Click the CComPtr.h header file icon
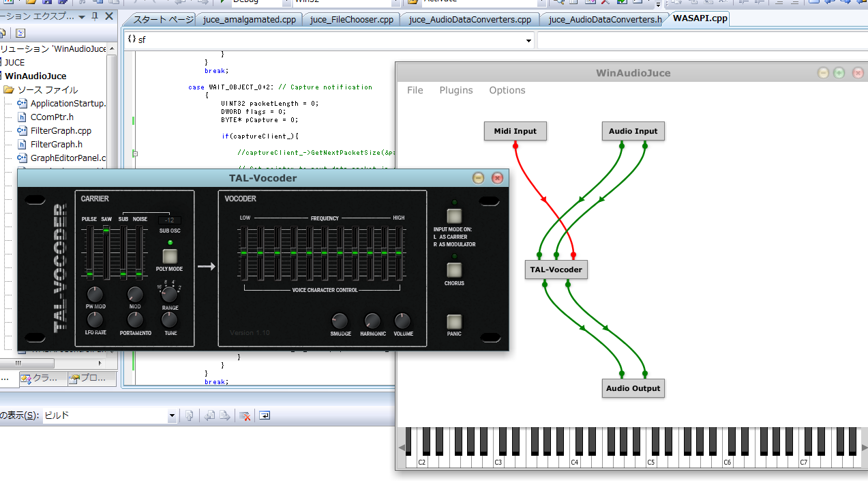 (x=22, y=117)
